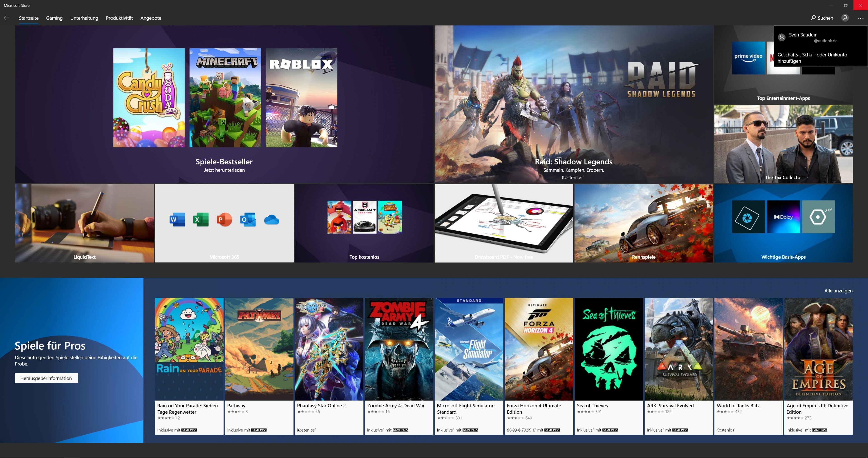
Task: Click the prime video app icon
Action: tap(748, 58)
